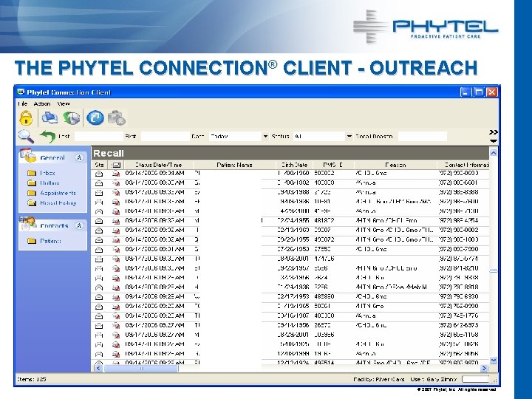Screen dimensions: 532x399
Task: Click the Contacts panel person icon
Action: point(28,224)
